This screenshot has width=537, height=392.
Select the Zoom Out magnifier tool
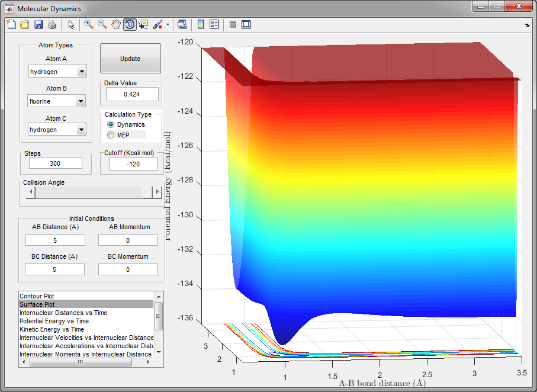tap(102, 25)
